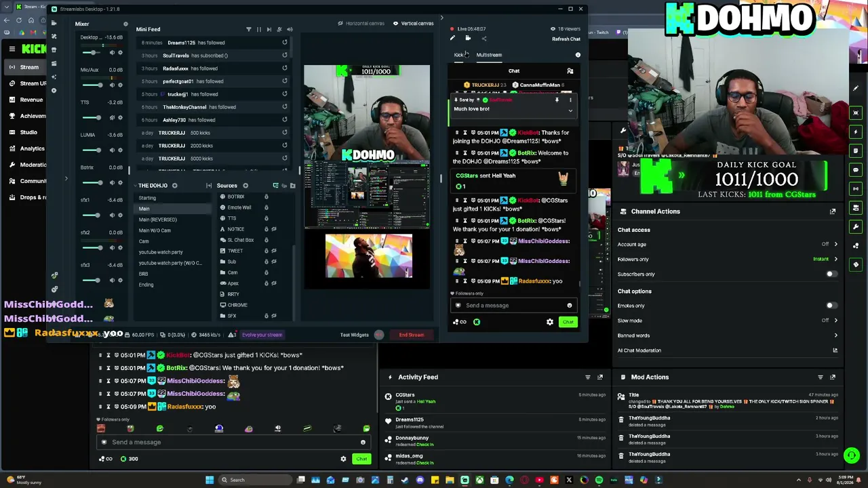Expand the pinned Much love bro message
This screenshot has height=488, width=868.
tap(570, 110)
